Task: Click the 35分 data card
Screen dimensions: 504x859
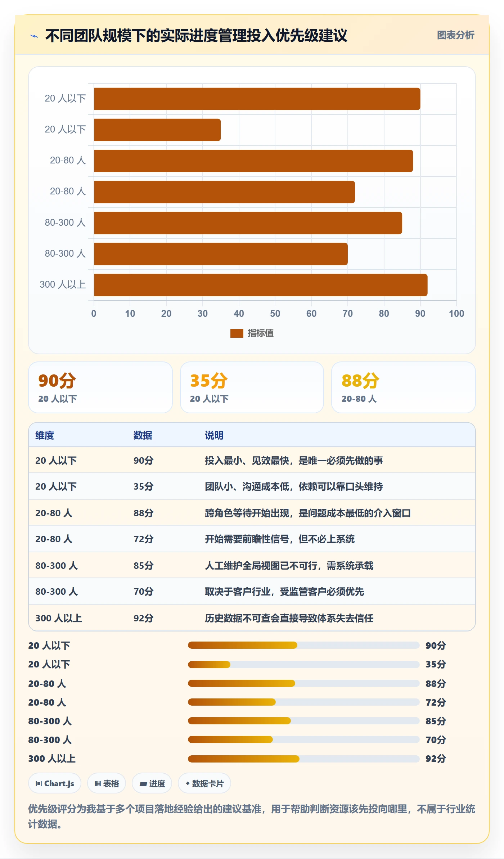Action: tap(252, 387)
